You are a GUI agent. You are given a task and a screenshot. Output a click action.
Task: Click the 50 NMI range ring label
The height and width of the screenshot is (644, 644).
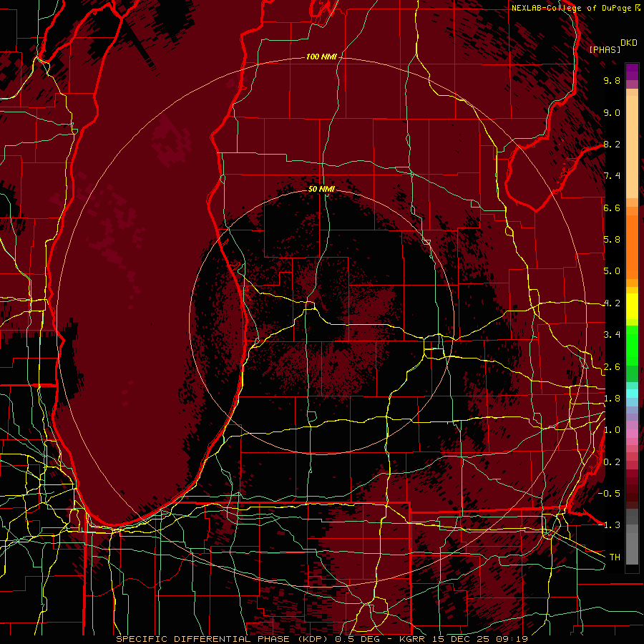pos(321,189)
